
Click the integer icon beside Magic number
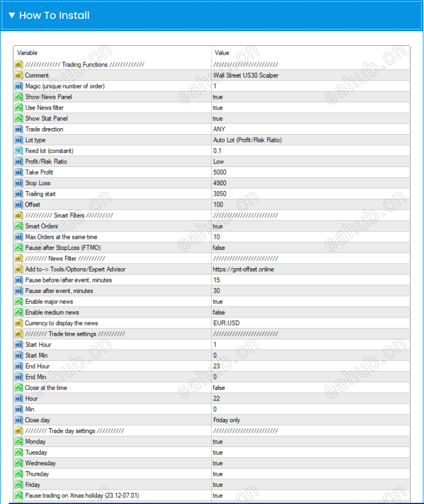[19, 86]
